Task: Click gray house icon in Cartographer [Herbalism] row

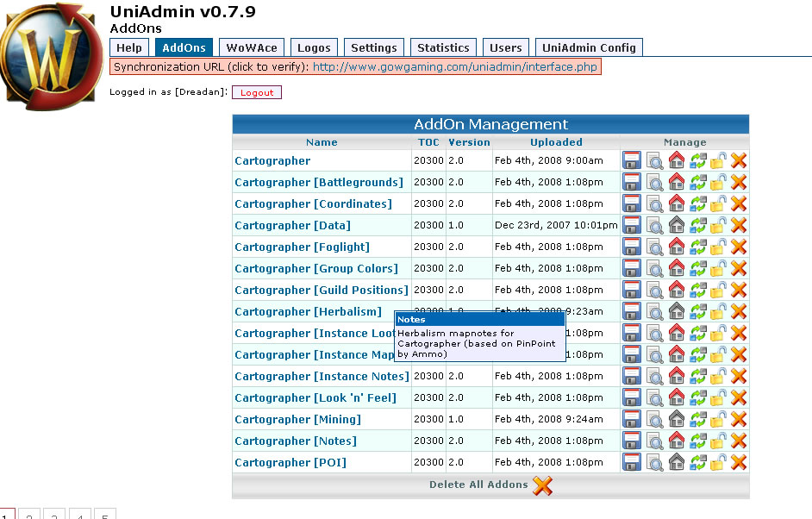Action: point(677,311)
